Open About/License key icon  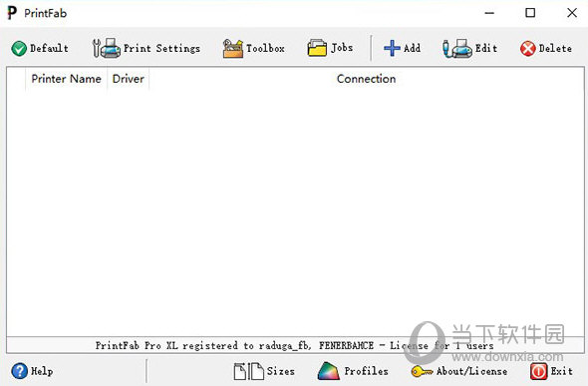tap(422, 371)
